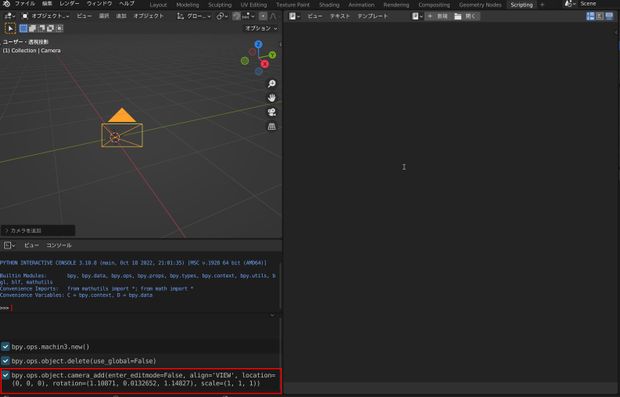Open the console editor type dropdown
620x397 pixels.
[9, 246]
